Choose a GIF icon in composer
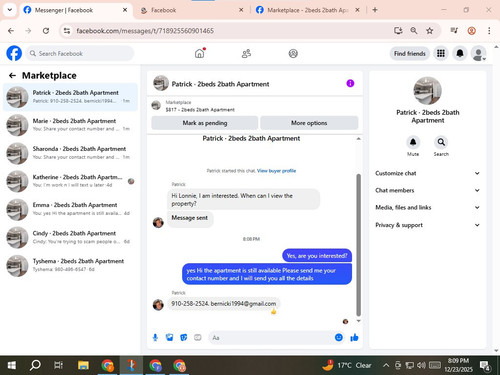 (198, 338)
